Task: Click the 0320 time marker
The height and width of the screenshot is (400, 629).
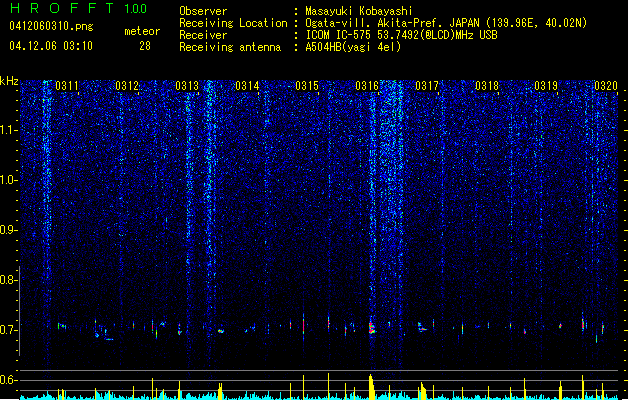Action: [x=606, y=85]
